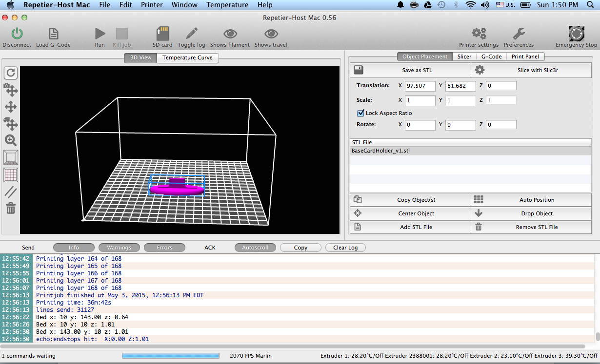Open the Temperature menu
The width and height of the screenshot is (600, 364).
(227, 5)
